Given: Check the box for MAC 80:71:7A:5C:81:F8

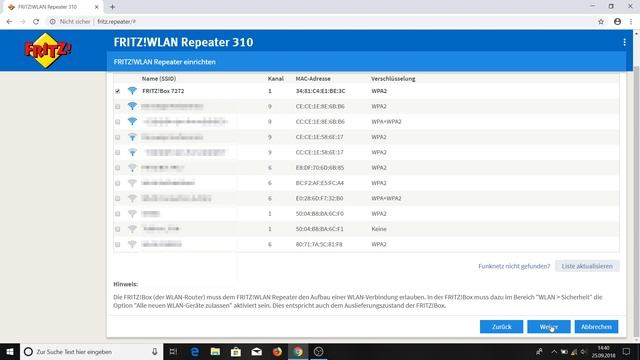Looking at the screenshot, I should point(118,244).
